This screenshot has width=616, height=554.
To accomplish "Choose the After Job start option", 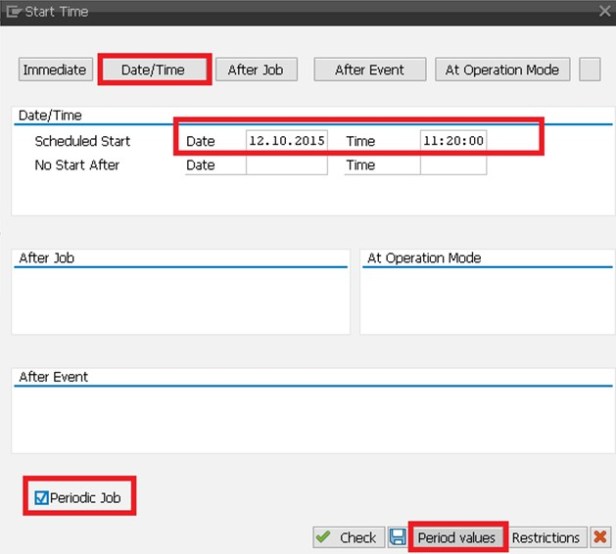I will (x=255, y=70).
